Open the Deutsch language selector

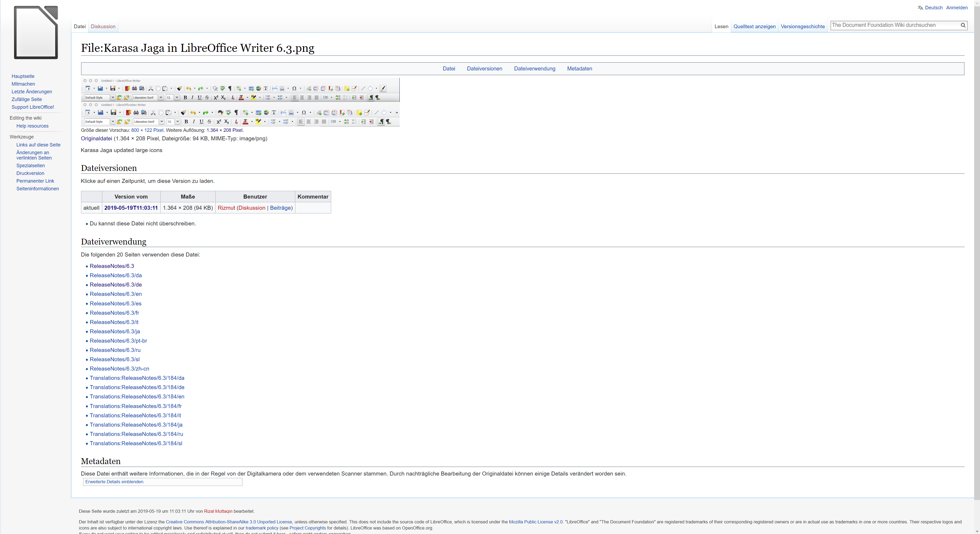(934, 8)
